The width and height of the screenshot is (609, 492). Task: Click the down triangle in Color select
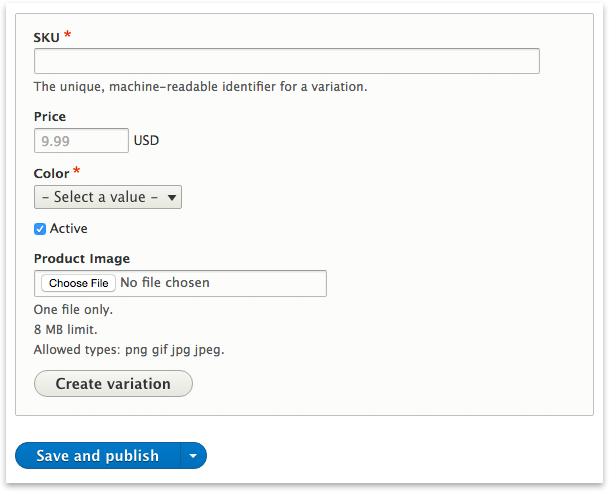[x=172, y=197]
